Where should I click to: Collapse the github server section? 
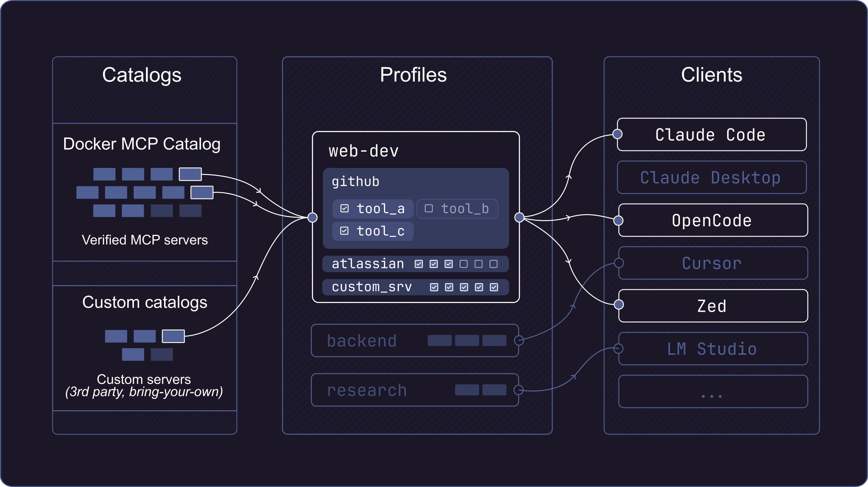pos(416,208)
